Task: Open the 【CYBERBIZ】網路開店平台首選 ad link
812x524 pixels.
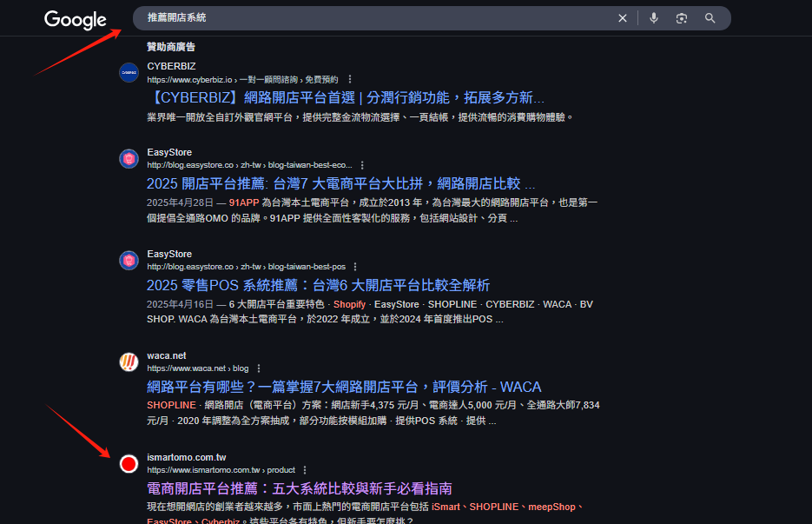Action: [x=346, y=98]
